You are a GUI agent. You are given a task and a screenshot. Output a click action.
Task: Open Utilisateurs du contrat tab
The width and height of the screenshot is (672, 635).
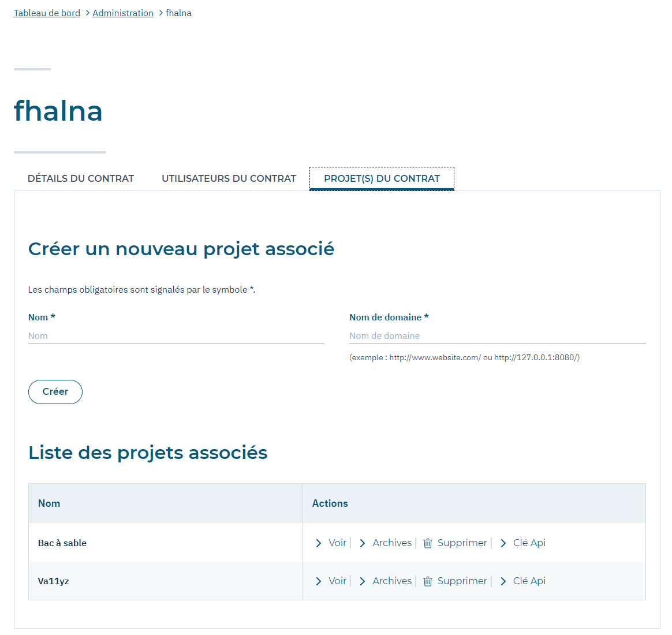[x=229, y=179]
